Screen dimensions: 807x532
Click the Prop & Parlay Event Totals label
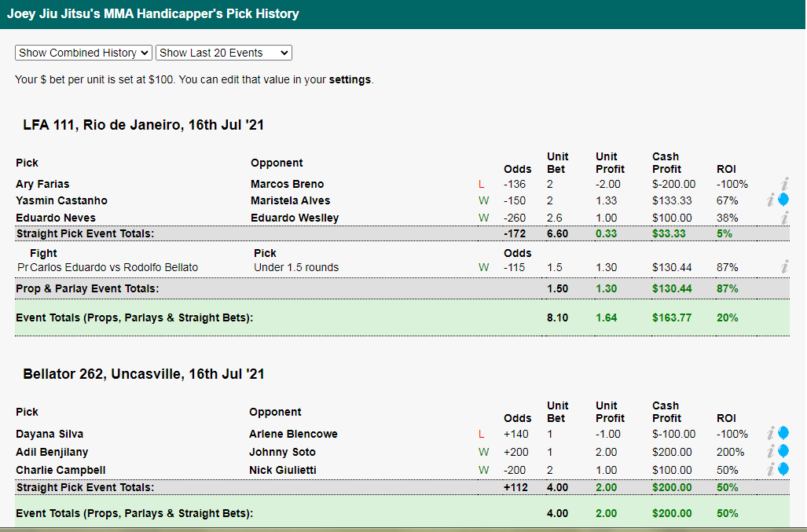point(87,288)
